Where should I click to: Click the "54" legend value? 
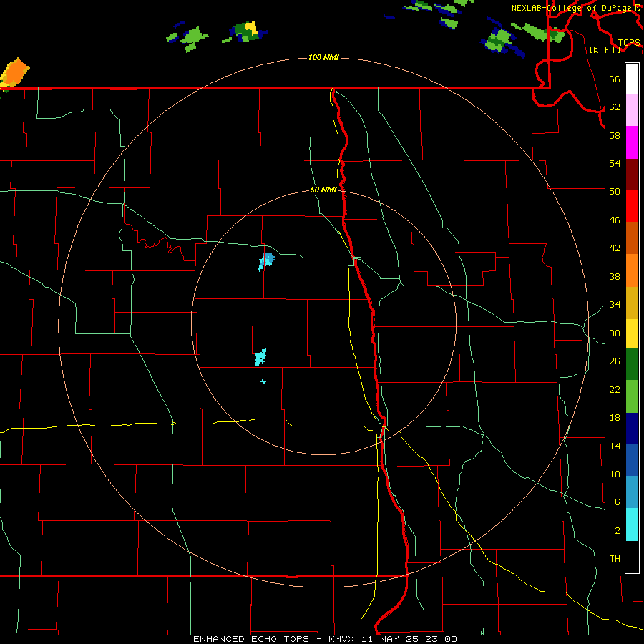pyautogui.click(x=615, y=163)
